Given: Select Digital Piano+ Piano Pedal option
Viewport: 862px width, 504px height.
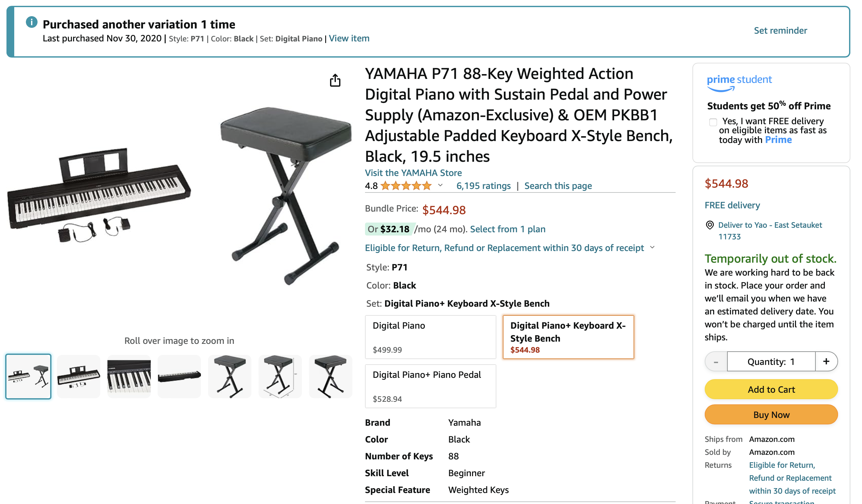Looking at the screenshot, I should [430, 386].
